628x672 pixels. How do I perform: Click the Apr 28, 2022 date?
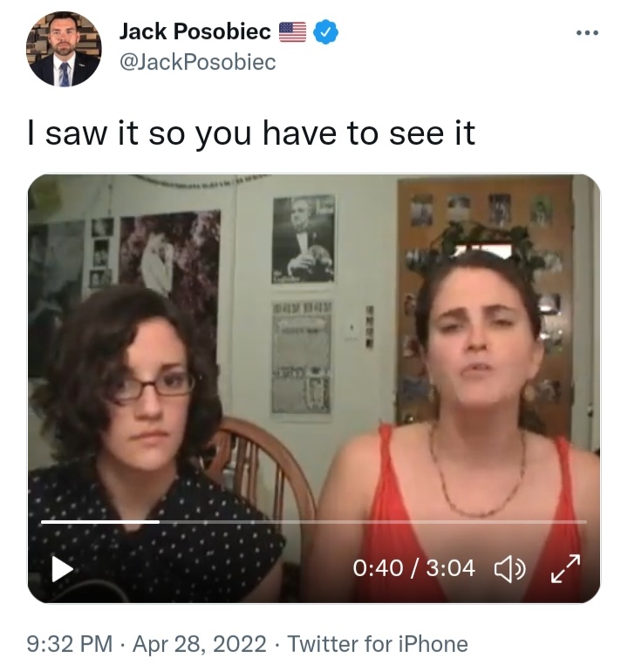(200, 644)
